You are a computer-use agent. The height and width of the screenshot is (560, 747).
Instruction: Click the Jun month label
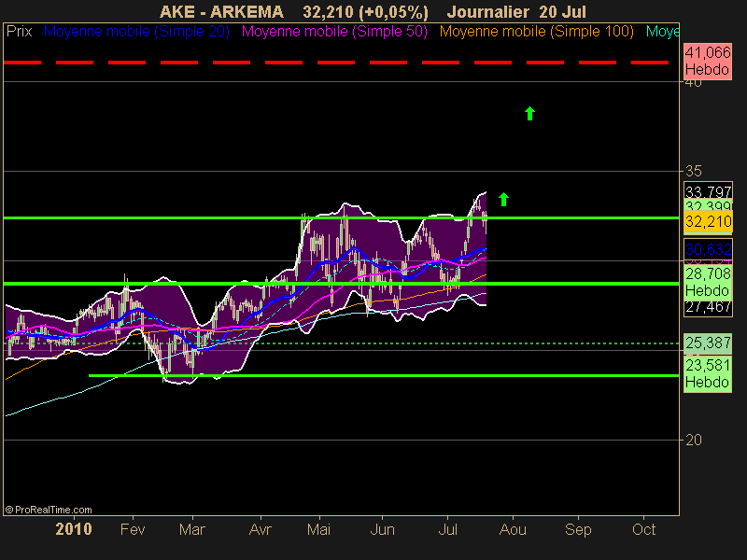[382, 529]
